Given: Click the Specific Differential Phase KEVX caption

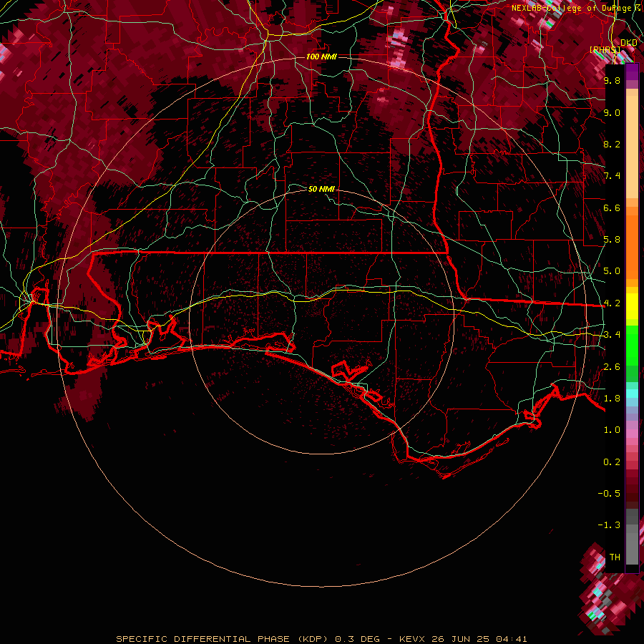Looking at the screenshot, I should click(x=321, y=639).
